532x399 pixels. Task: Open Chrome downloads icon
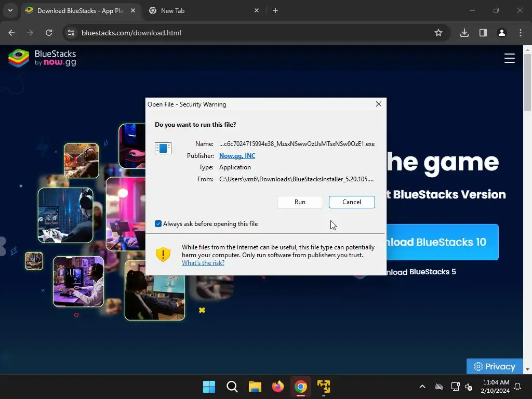pos(464,33)
